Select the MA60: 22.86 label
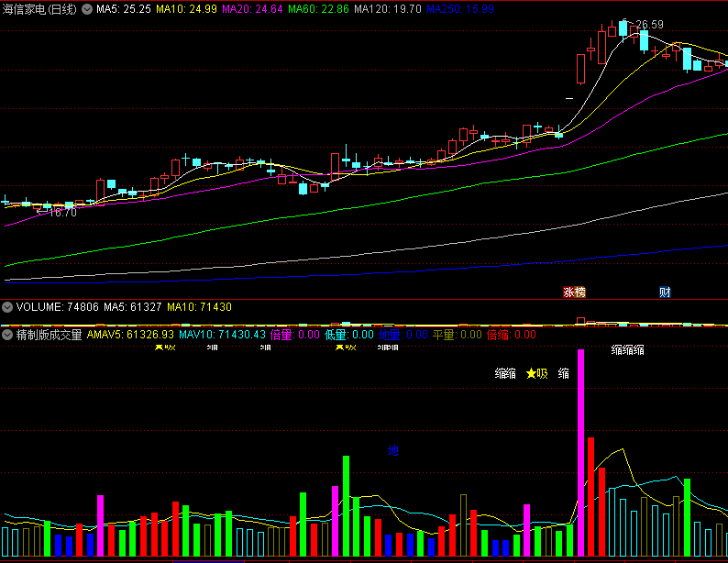728x563 pixels. coord(318,9)
